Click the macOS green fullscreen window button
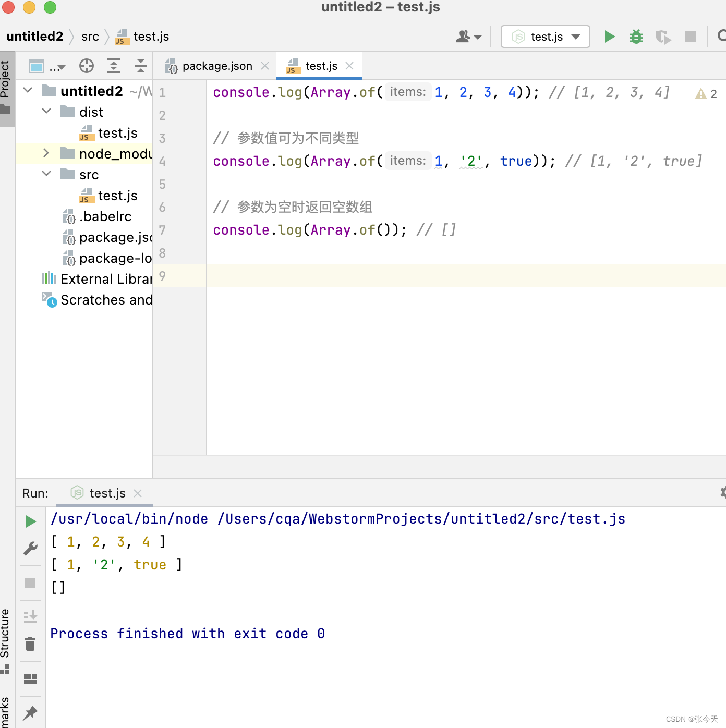This screenshot has height=728, width=726. [x=50, y=7]
